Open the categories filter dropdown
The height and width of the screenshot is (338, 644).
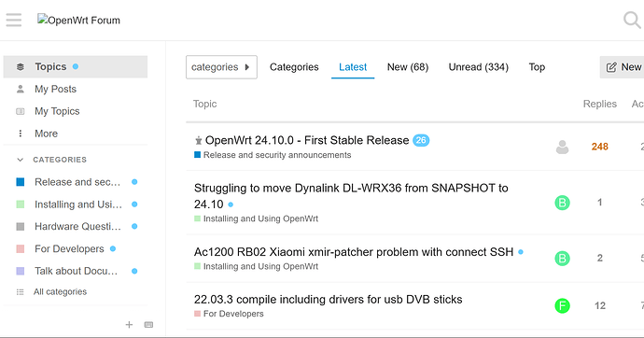[221, 67]
